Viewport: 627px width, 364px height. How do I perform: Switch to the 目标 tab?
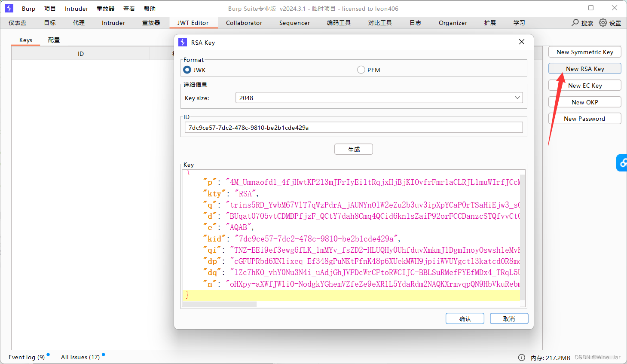(50, 23)
